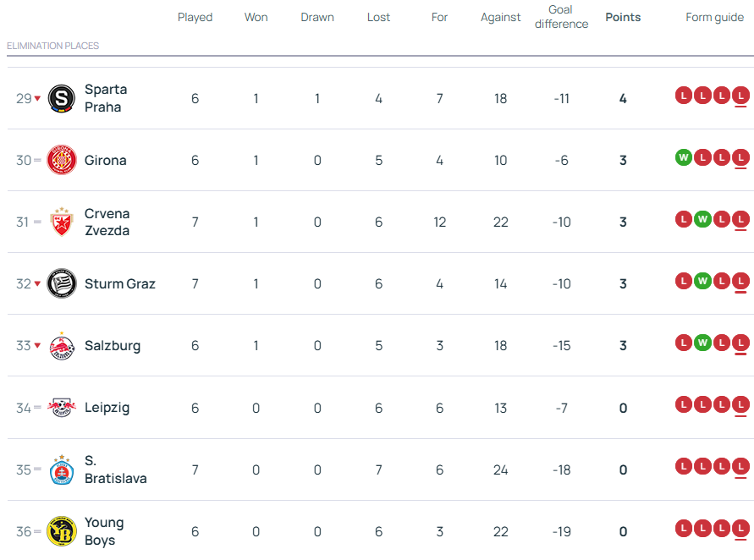Click the S. Bratislava club crest

click(62, 469)
